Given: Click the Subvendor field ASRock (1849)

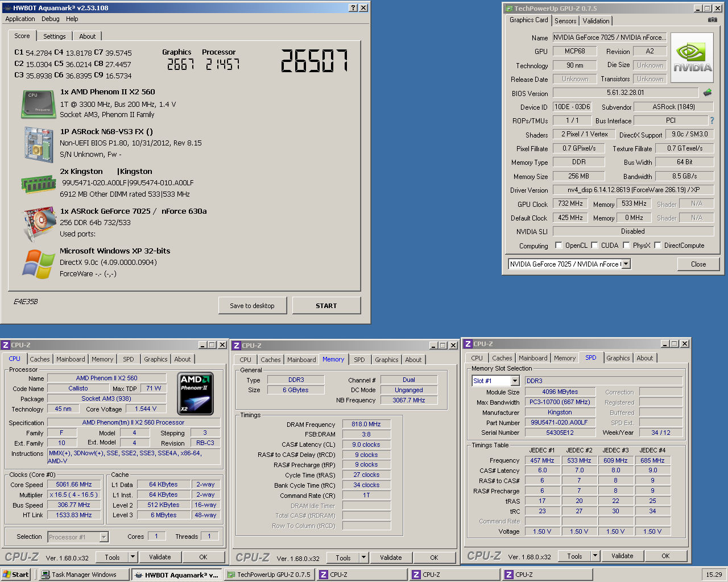Looking at the screenshot, I should point(674,107).
